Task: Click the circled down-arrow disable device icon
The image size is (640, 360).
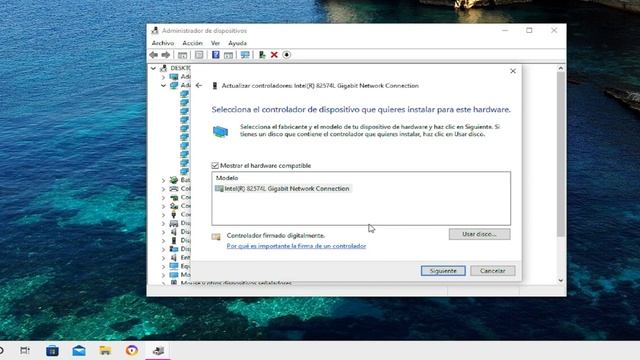Action: click(287, 55)
